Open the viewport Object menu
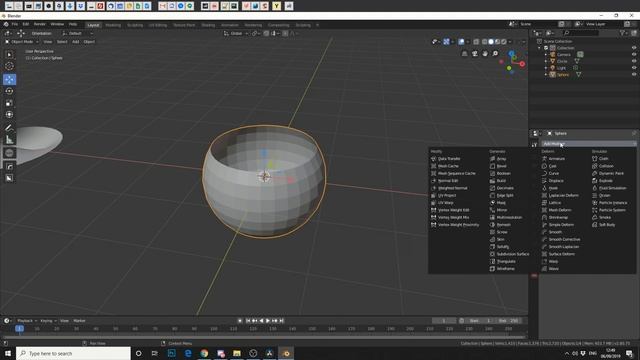The height and width of the screenshot is (360, 640). (89, 42)
